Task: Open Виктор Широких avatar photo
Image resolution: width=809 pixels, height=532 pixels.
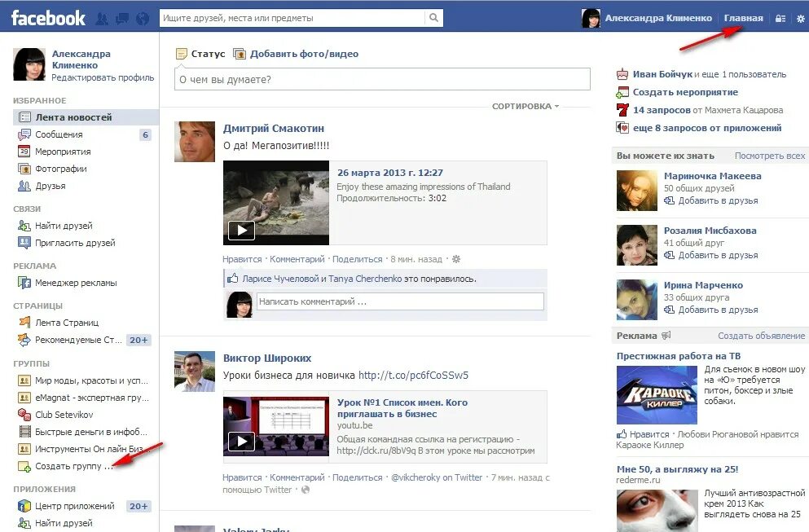Action: coord(195,372)
